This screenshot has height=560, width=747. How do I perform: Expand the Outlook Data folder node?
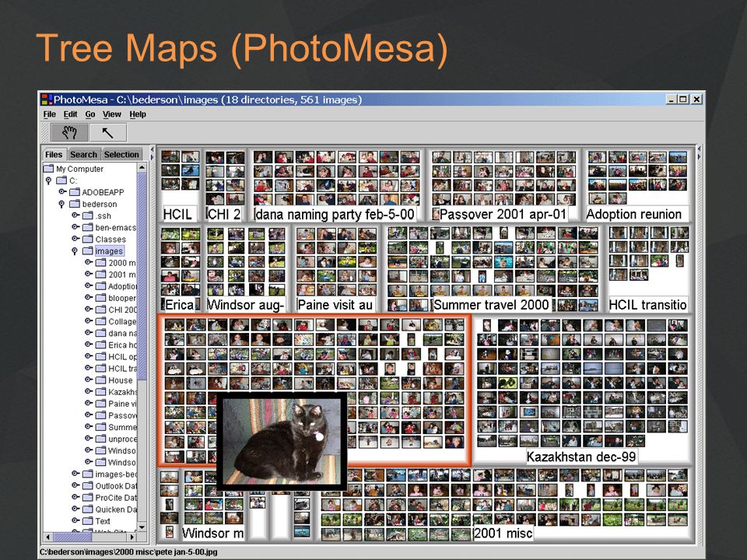coord(75,485)
